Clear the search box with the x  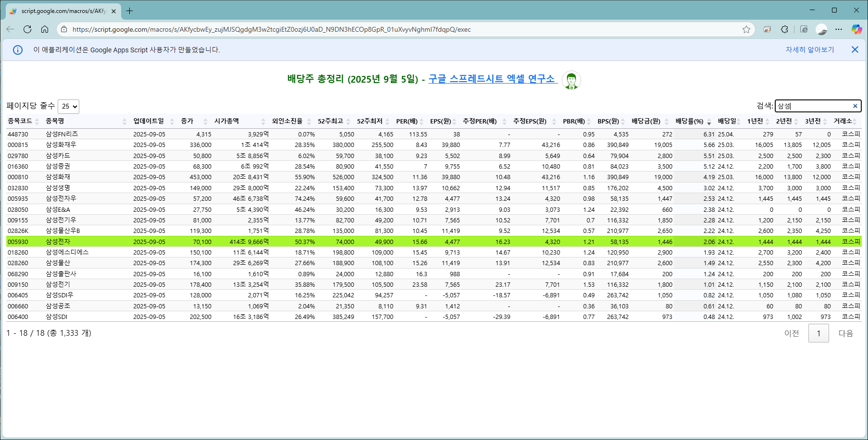point(855,106)
